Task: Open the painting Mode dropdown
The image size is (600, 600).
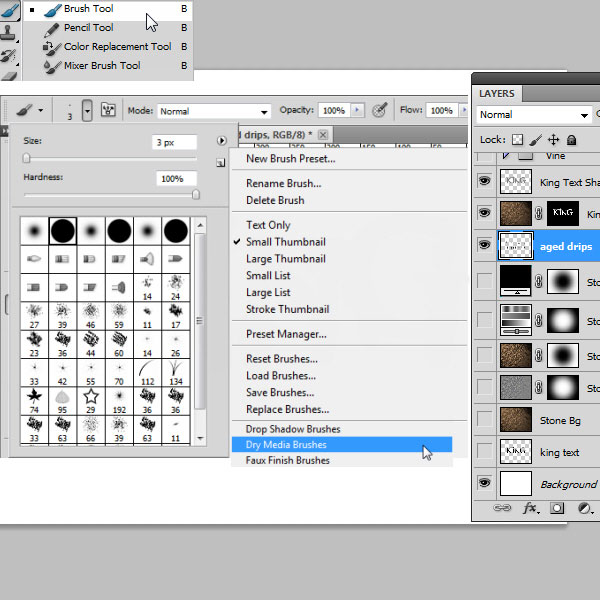Action: tap(214, 111)
